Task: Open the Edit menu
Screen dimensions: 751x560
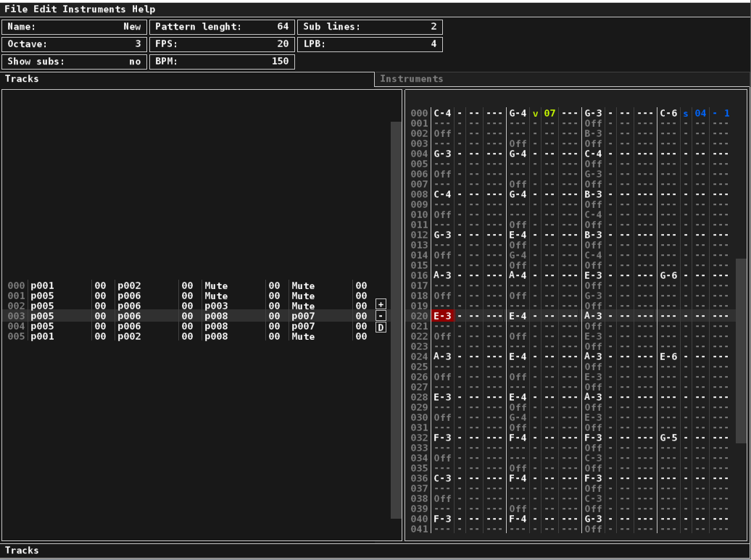Action: pos(45,9)
